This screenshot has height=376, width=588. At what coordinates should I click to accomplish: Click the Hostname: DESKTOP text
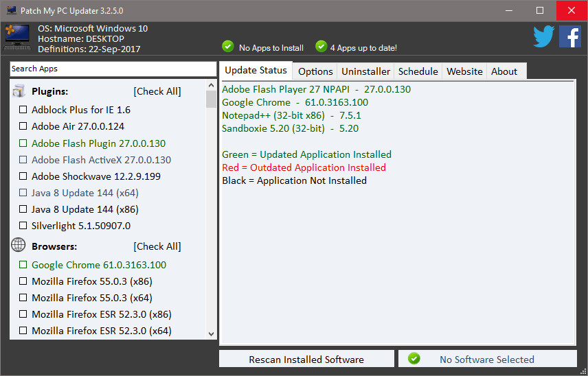80,38
